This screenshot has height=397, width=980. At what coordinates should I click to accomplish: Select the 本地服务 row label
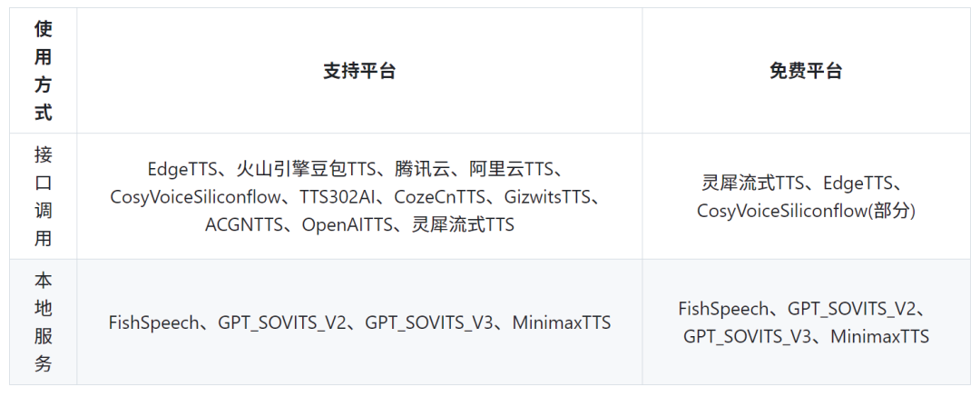pos(44,323)
